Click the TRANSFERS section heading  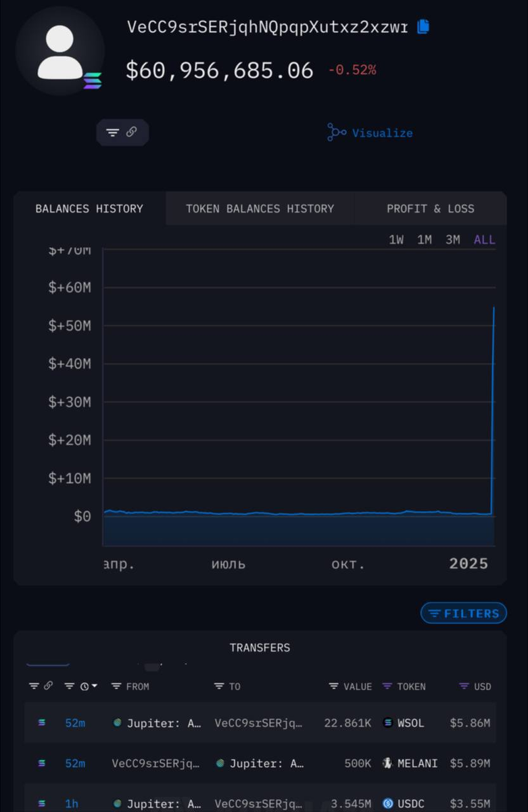point(260,648)
